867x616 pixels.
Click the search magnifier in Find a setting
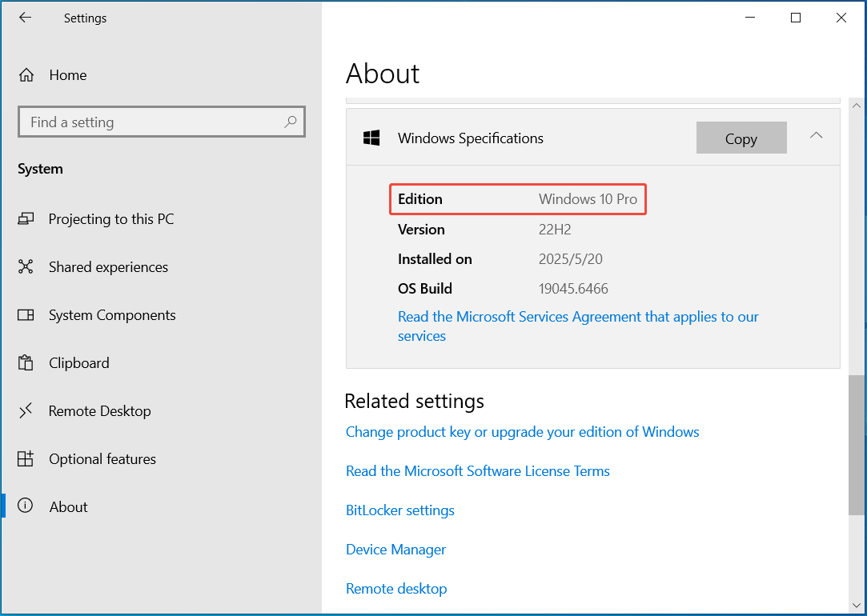[x=291, y=122]
